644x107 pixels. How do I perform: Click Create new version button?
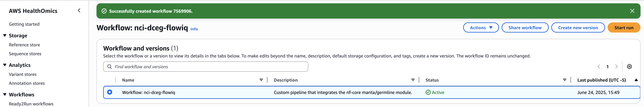[578, 28]
